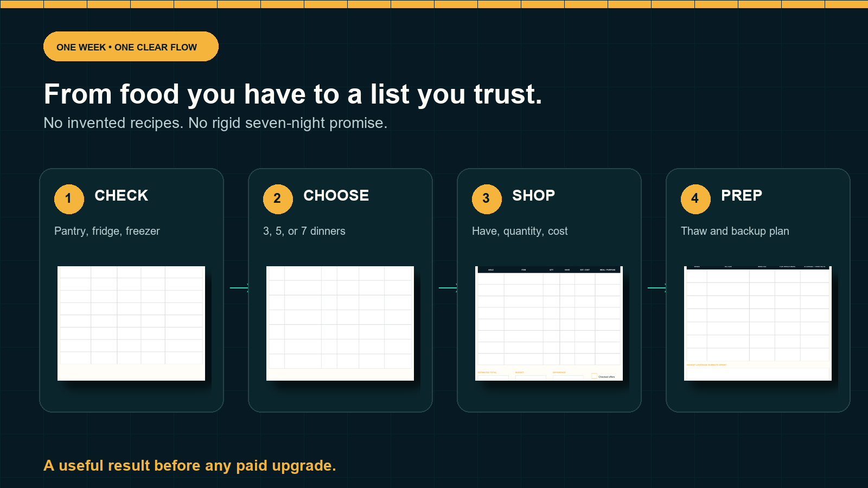Image resolution: width=868 pixels, height=488 pixels.
Task: Click the arrow between Check and Choose
Action: 239,287
